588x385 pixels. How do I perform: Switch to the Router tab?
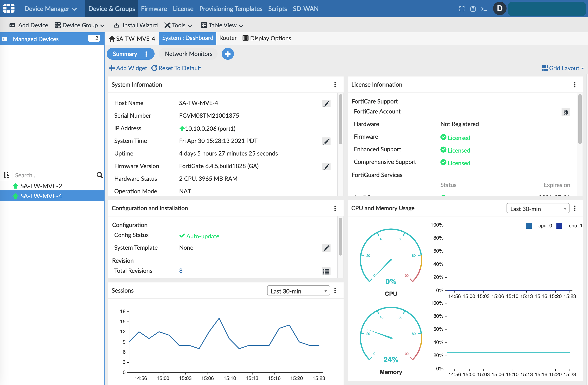point(228,38)
